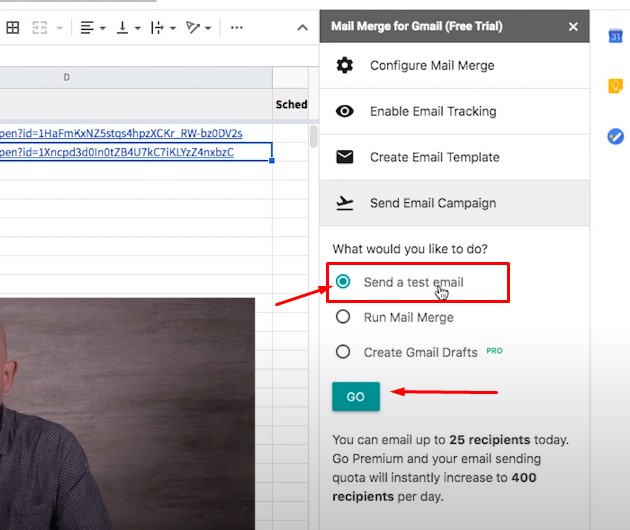
Task: Click the presenter video thumbnail overlay
Action: (127, 414)
